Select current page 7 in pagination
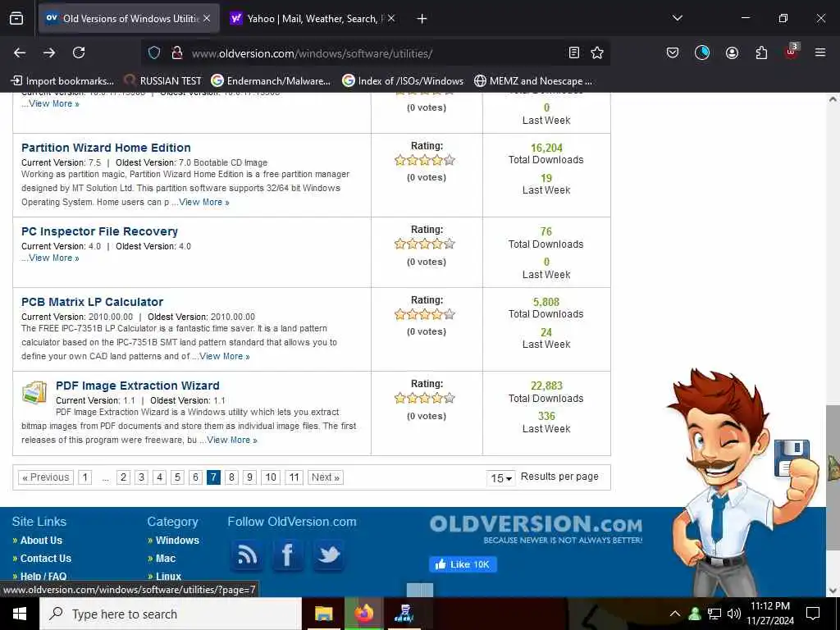Viewport: 840px width, 630px height. click(213, 477)
